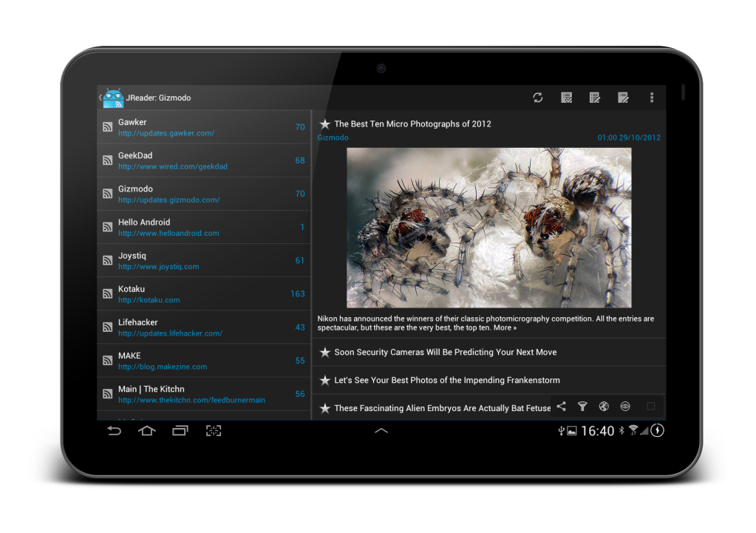Image resolution: width=756 pixels, height=533 pixels.
Task: Tap Lifehacker unread count 43
Action: pos(300,327)
